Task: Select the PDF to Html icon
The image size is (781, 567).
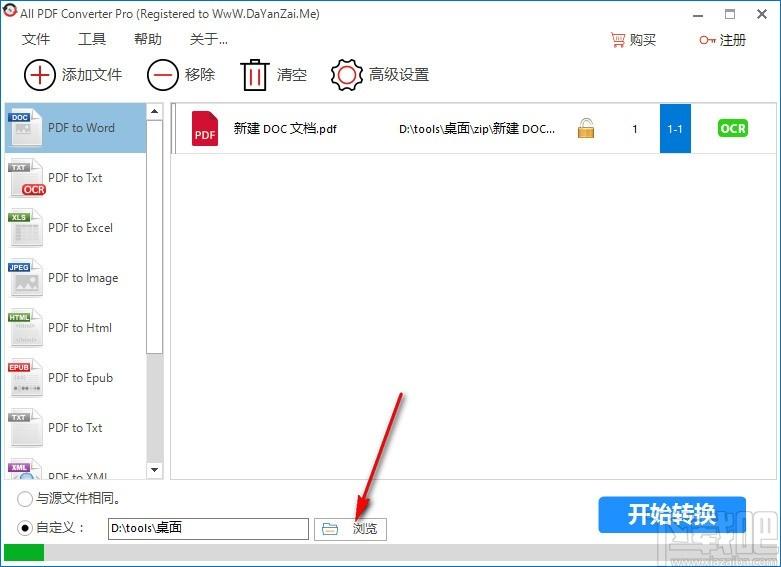Action: click(25, 328)
